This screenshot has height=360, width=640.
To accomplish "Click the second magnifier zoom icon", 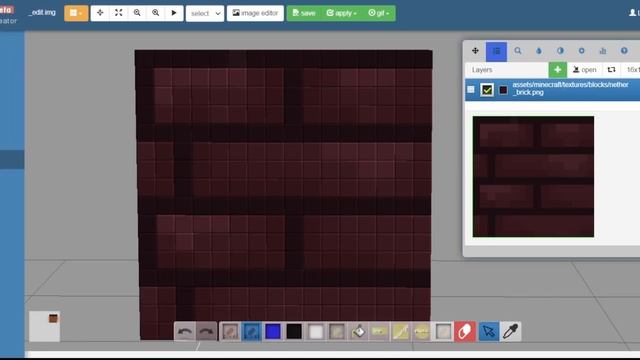I will click(x=156, y=13).
